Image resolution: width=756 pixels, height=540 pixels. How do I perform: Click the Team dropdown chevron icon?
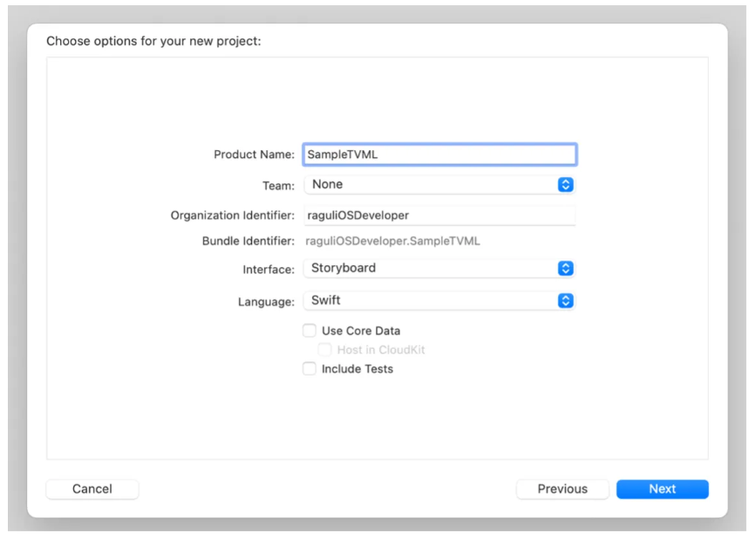[565, 184]
